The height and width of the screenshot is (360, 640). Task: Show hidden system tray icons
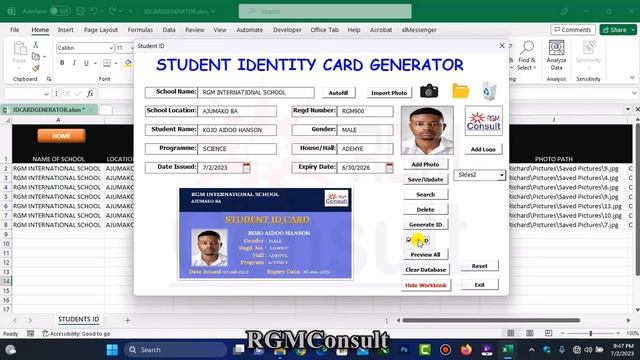[x=531, y=350]
